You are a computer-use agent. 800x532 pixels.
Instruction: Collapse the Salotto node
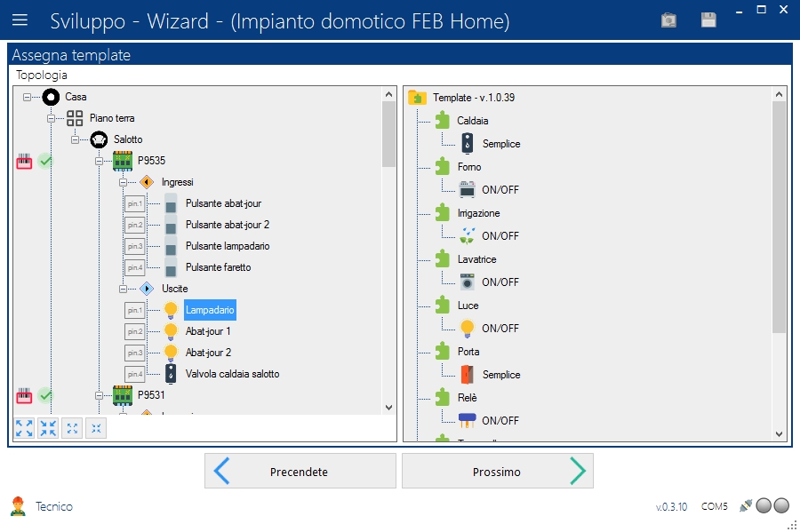[x=75, y=139]
